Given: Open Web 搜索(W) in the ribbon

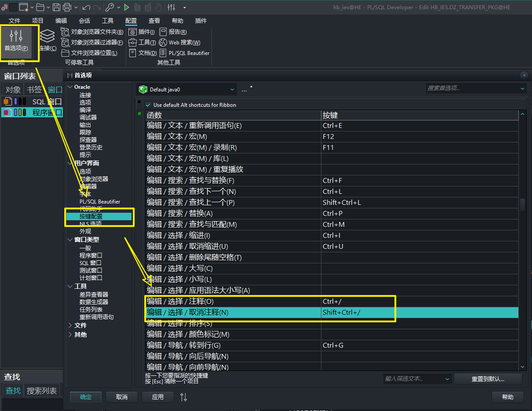Looking at the screenshot, I should click(179, 42).
